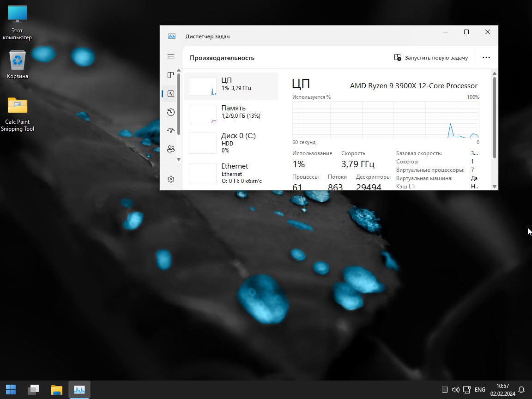This screenshot has height=399, width=532.
Task: Click the ЦП mini graph thumbnail
Action: point(203,86)
